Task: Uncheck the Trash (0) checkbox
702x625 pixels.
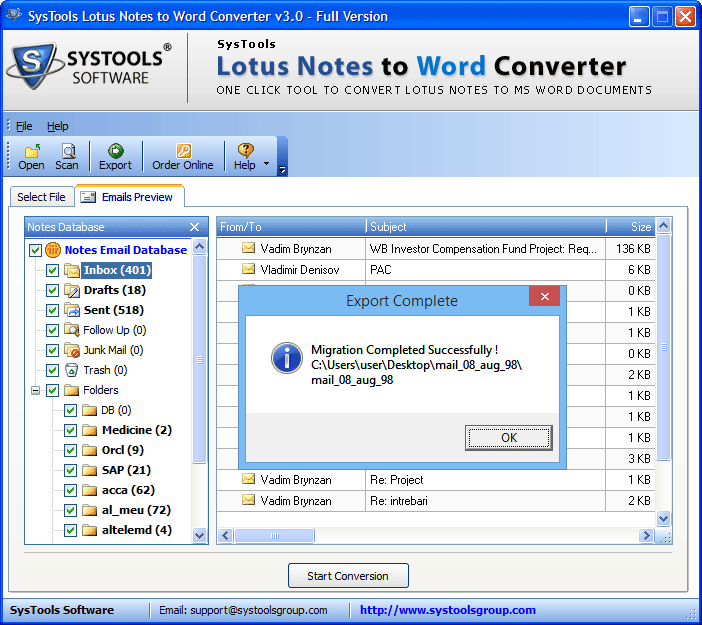Action: (52, 370)
